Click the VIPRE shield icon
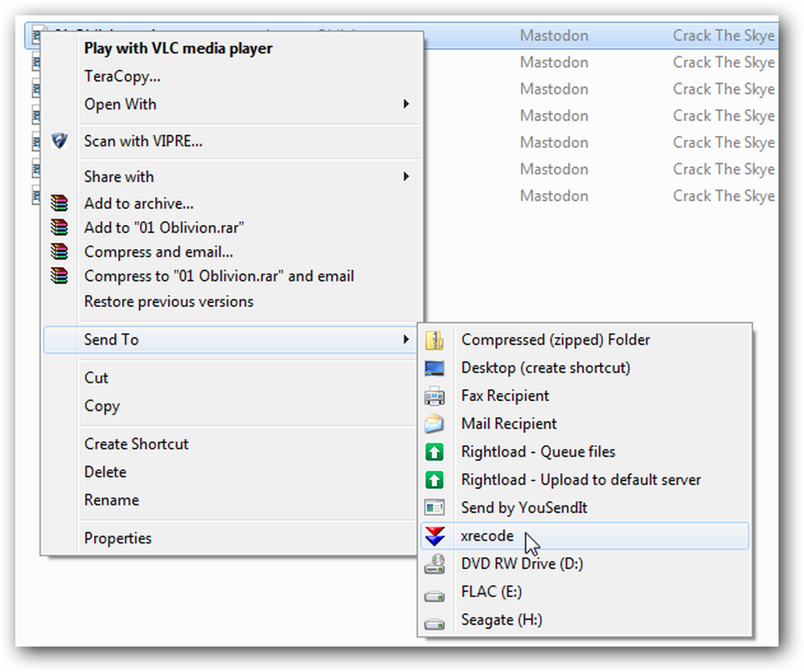 59,141
